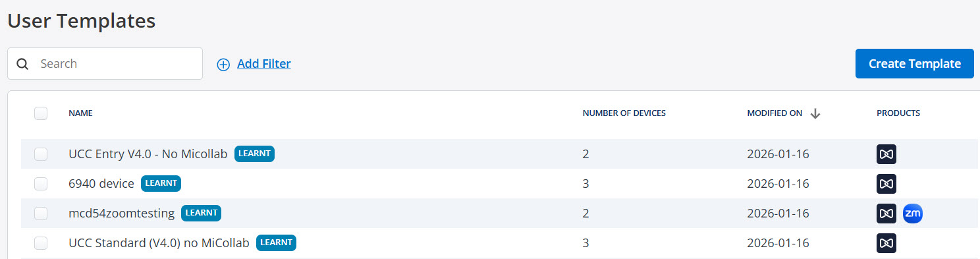Viewport: 980px width, 259px height.
Task: Click LEARNT badge on 6940 device
Action: [161, 184]
